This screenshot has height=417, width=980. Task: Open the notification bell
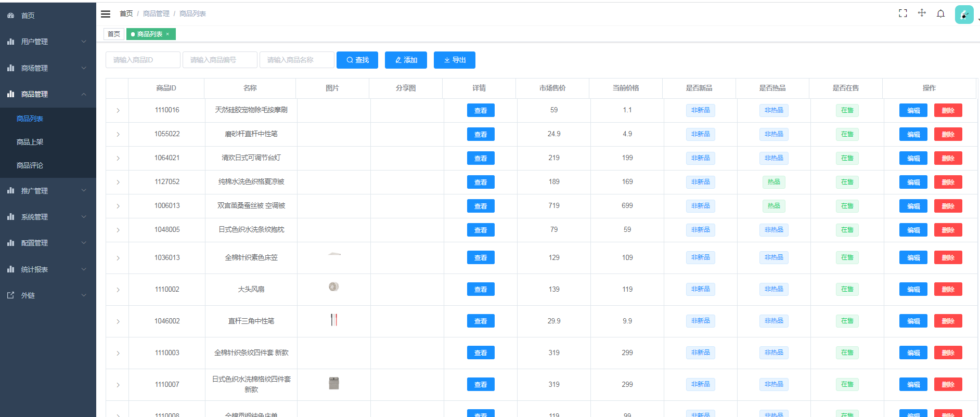coord(940,14)
